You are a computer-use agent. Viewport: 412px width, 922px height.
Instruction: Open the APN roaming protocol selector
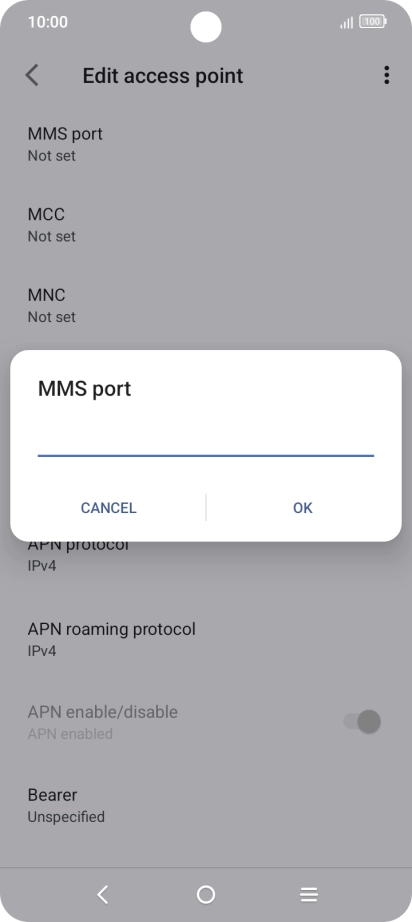click(206, 639)
